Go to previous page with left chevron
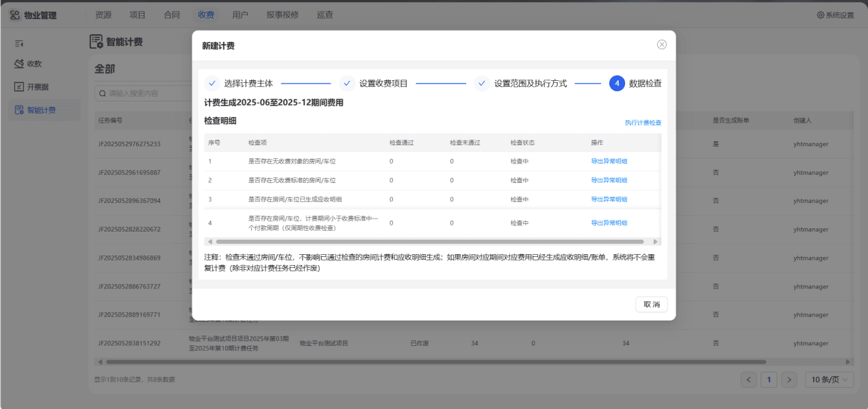The image size is (868, 409). point(749,380)
